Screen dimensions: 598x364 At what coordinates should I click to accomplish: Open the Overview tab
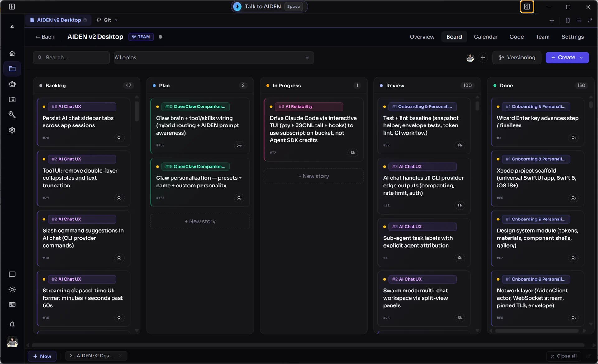pyautogui.click(x=422, y=37)
